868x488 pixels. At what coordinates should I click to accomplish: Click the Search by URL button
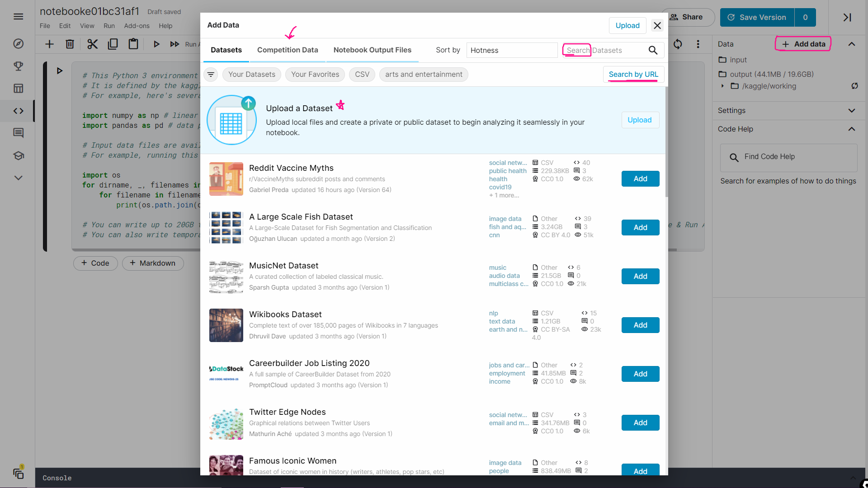tap(633, 74)
